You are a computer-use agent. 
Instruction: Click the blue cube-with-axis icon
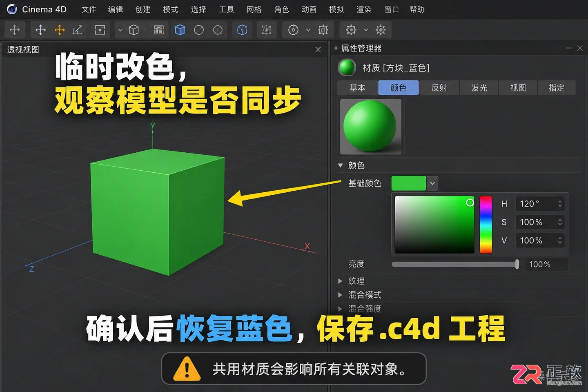tap(242, 30)
